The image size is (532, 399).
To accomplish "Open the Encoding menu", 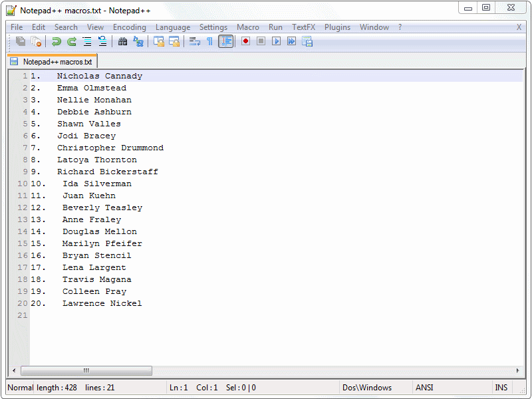I will (129, 27).
